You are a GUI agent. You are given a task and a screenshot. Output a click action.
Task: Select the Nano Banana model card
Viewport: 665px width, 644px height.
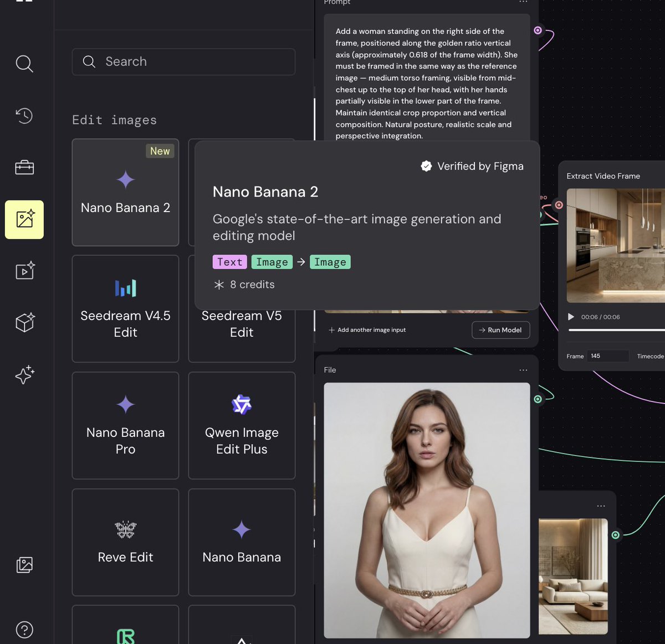coord(242,542)
